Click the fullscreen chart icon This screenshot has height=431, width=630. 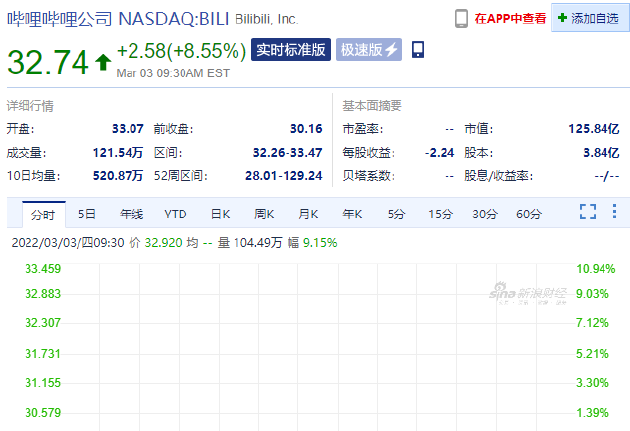(588, 211)
